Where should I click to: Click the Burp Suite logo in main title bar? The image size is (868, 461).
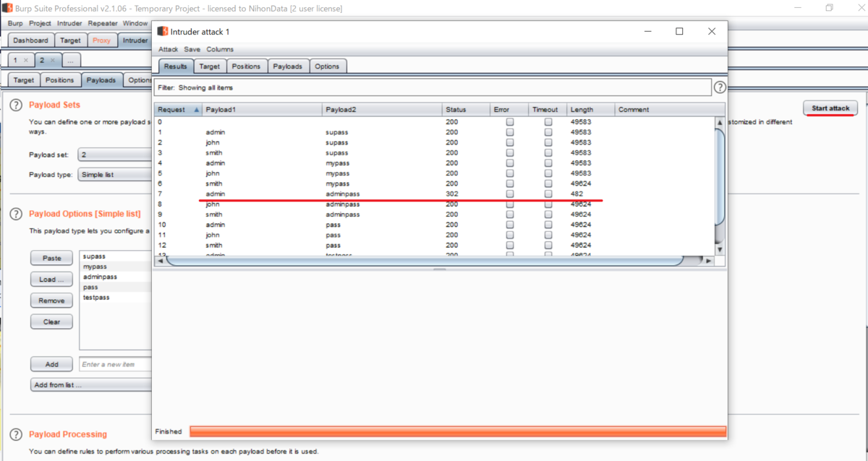coord(7,8)
